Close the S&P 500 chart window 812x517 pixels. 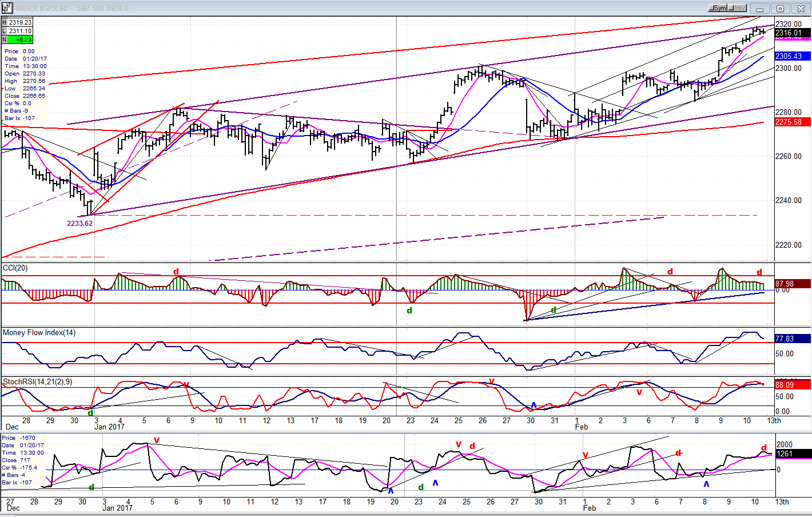(x=800, y=8)
